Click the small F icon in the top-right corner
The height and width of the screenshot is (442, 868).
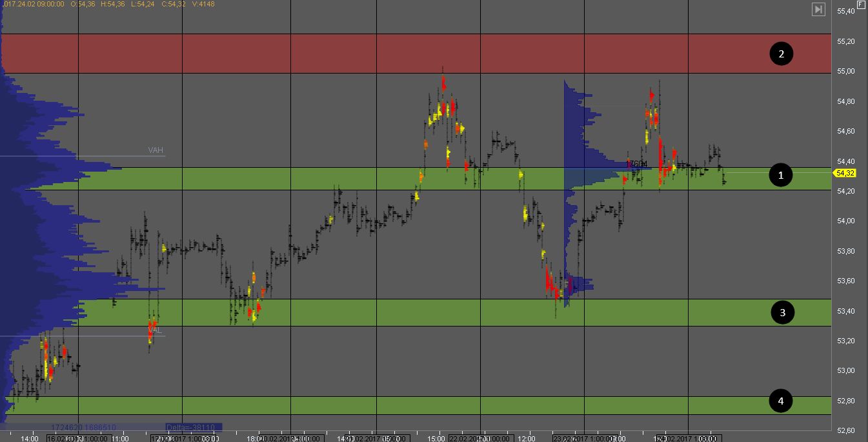point(861,4)
